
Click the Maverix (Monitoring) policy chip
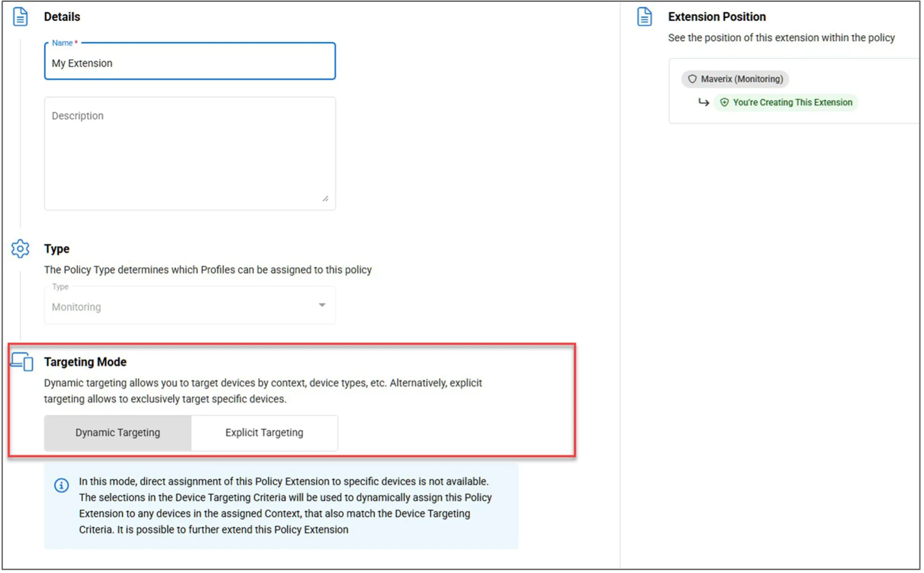[x=735, y=79]
